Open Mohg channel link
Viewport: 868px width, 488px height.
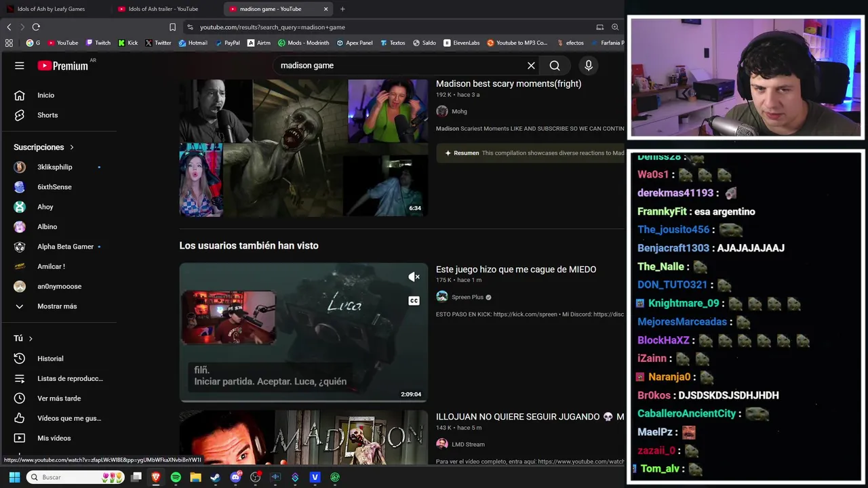click(x=459, y=112)
